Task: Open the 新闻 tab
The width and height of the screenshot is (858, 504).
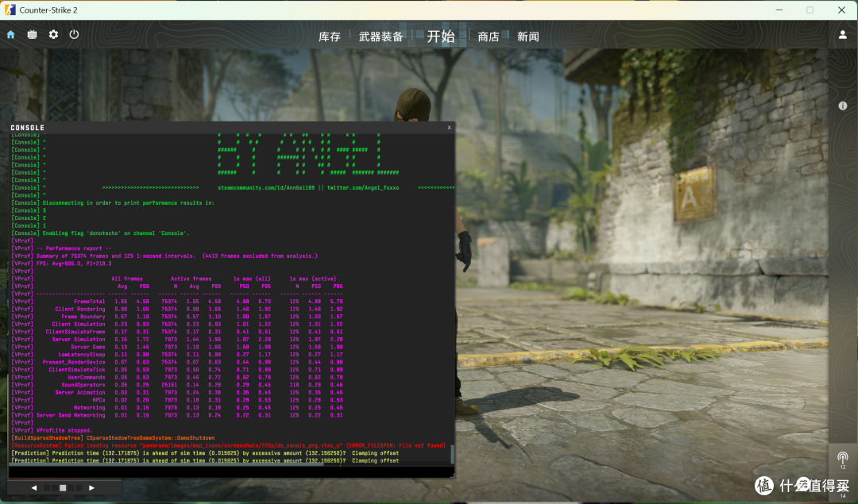Action: 528,37
